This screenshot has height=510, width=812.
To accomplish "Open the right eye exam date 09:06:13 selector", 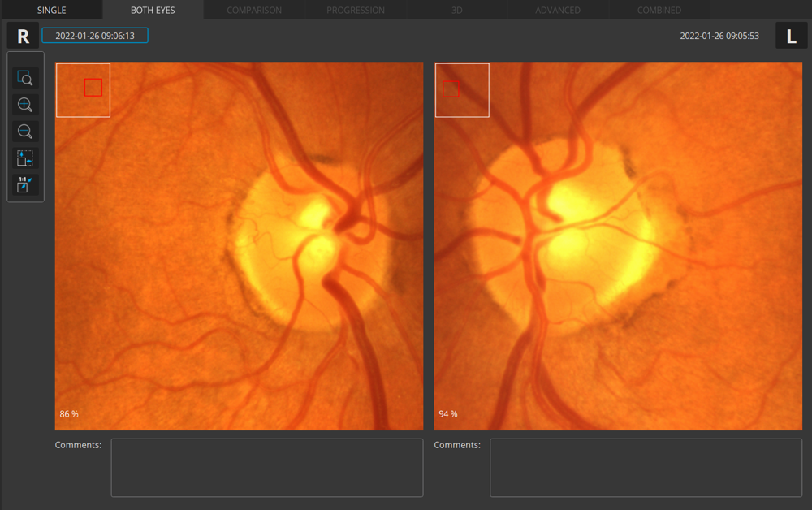I will click(x=95, y=36).
